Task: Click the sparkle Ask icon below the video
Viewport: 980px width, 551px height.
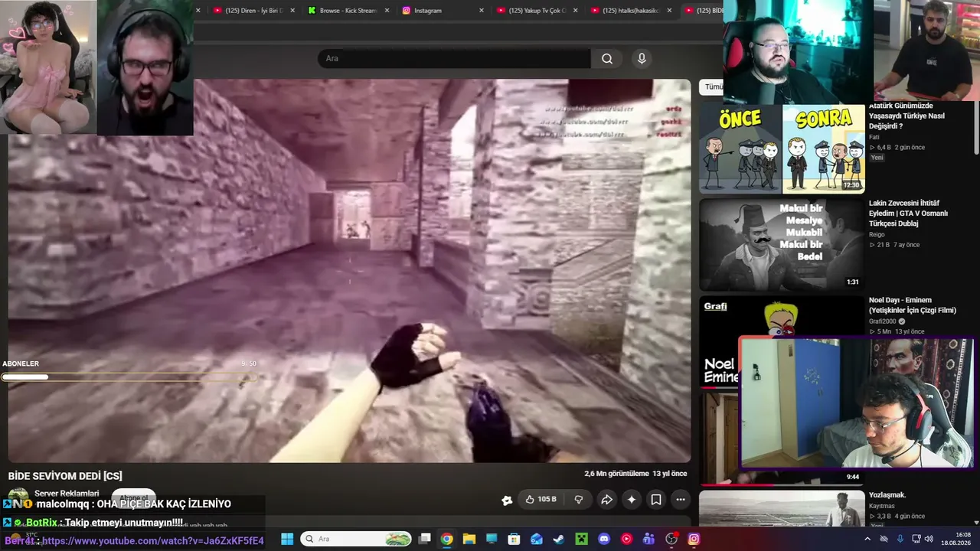Action: coord(632,500)
